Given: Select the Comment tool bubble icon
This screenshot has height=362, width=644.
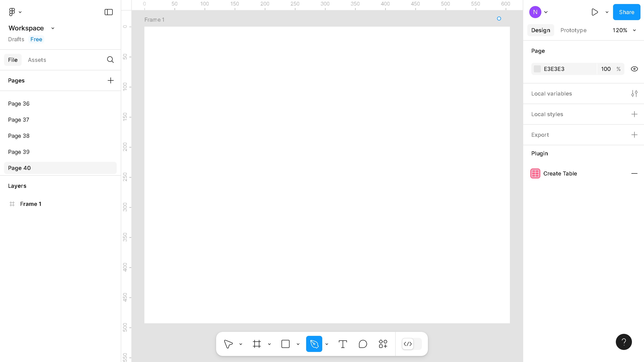Looking at the screenshot, I should pyautogui.click(x=363, y=344).
